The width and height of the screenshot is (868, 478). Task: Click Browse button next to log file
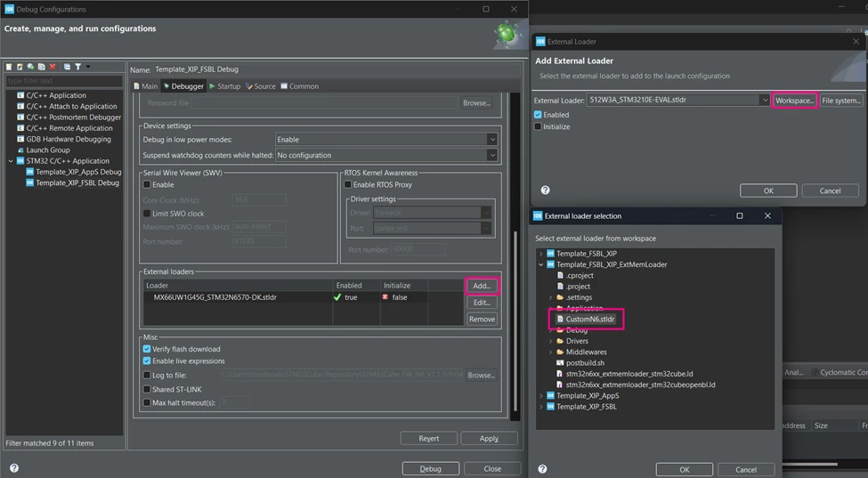click(481, 375)
